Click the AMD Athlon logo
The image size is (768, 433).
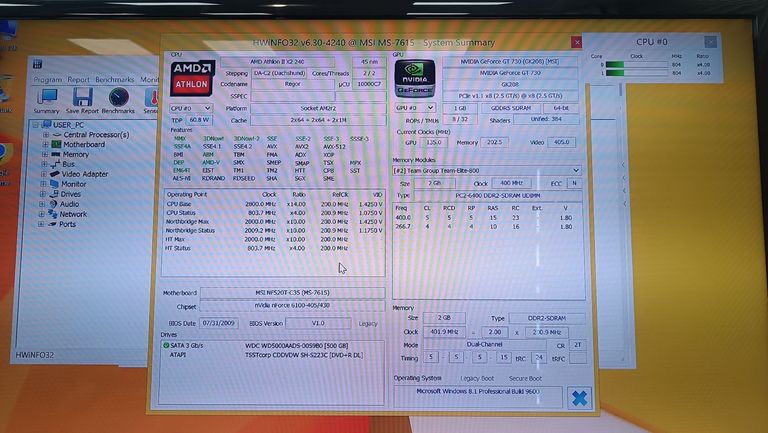point(192,78)
